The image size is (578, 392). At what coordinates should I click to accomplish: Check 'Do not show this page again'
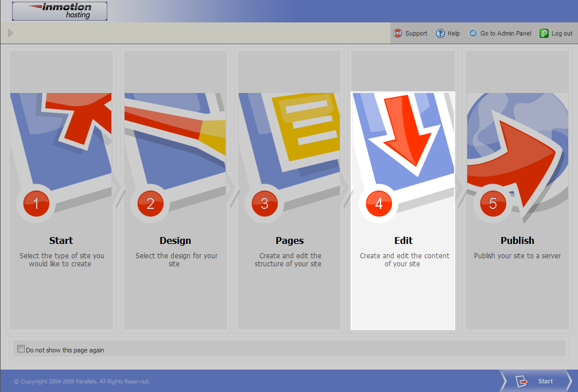click(21, 349)
